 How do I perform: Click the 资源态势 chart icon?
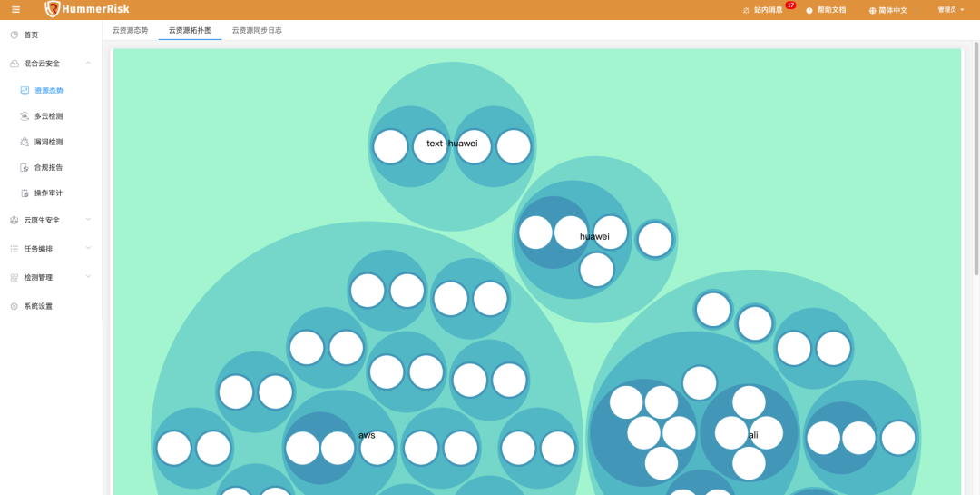click(x=24, y=90)
